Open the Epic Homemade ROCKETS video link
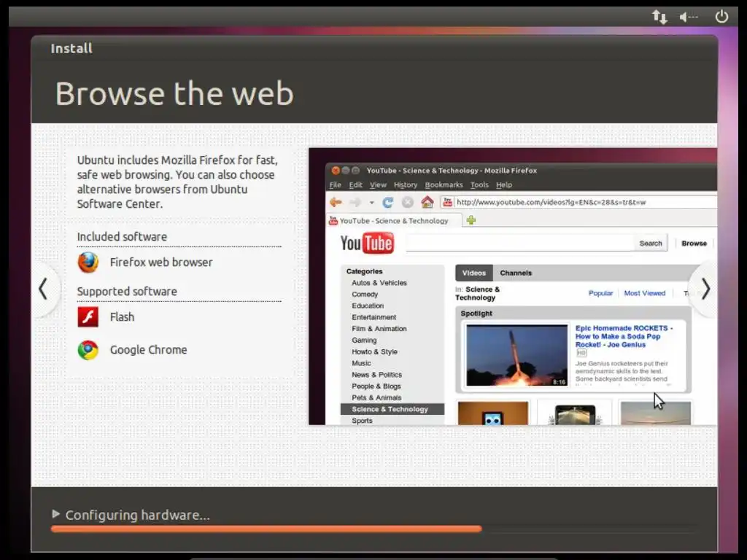The width and height of the screenshot is (747, 560). tap(624, 336)
